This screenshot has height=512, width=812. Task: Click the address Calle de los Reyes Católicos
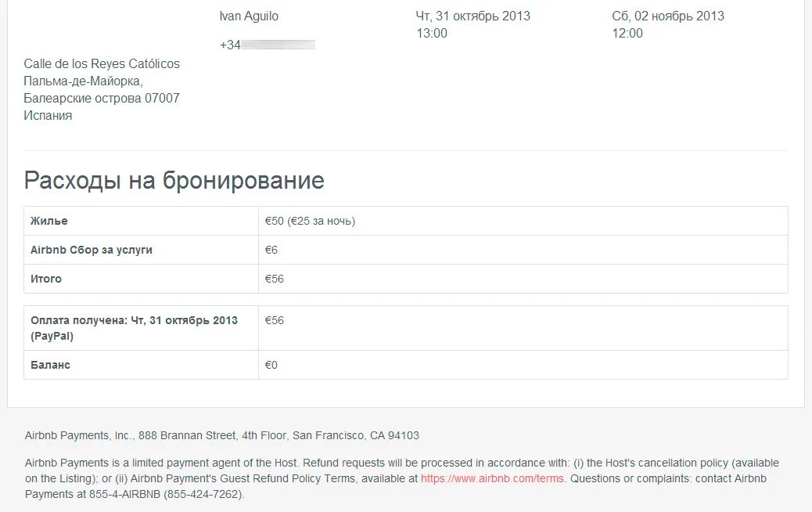(x=102, y=63)
